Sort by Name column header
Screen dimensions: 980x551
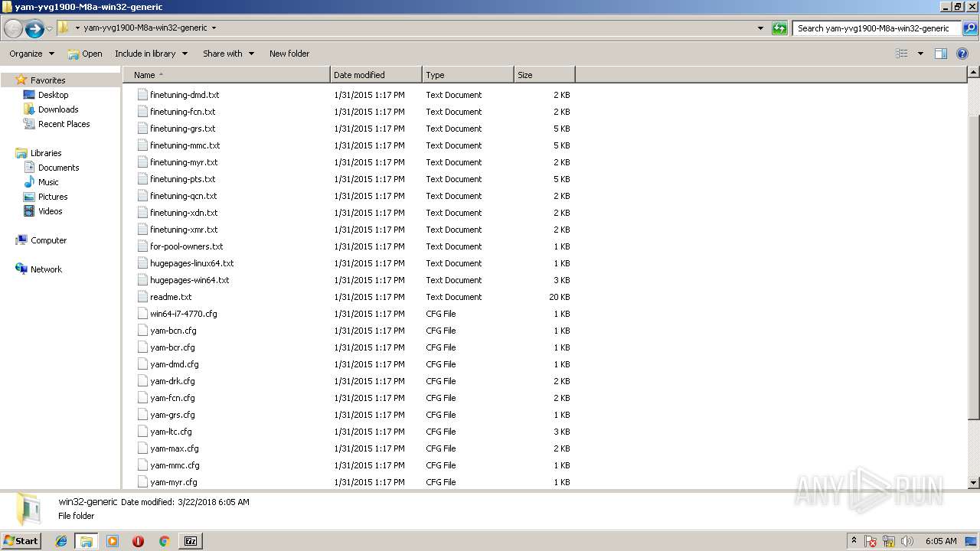227,75
